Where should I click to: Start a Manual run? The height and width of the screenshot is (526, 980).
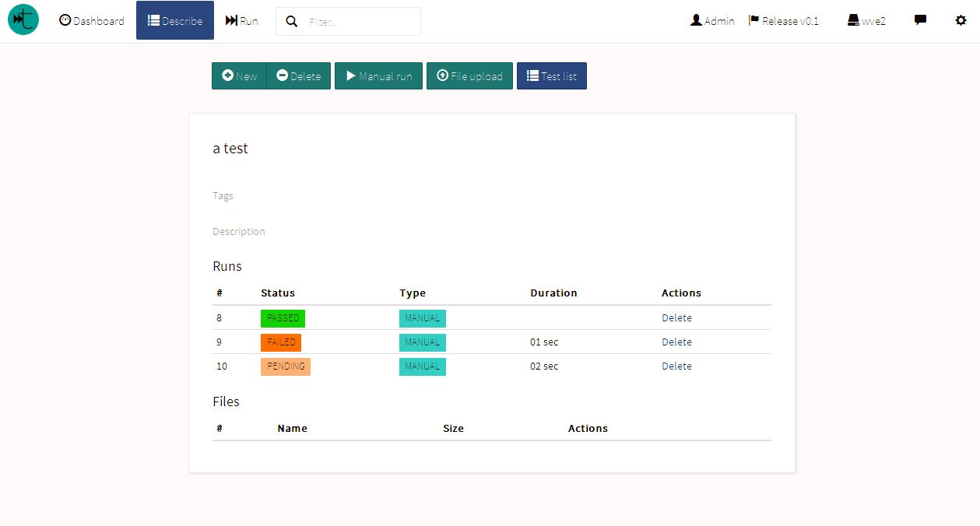tap(378, 76)
